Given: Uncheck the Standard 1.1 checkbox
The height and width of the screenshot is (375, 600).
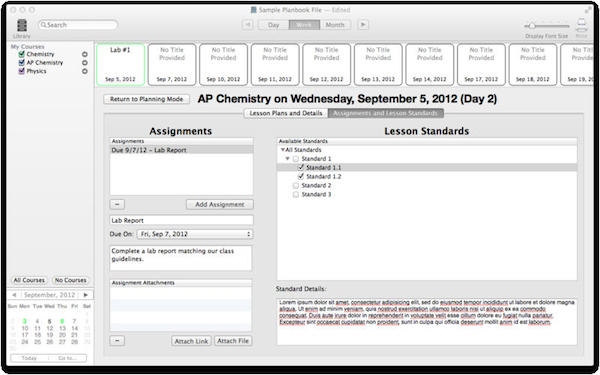Looking at the screenshot, I should point(300,168).
